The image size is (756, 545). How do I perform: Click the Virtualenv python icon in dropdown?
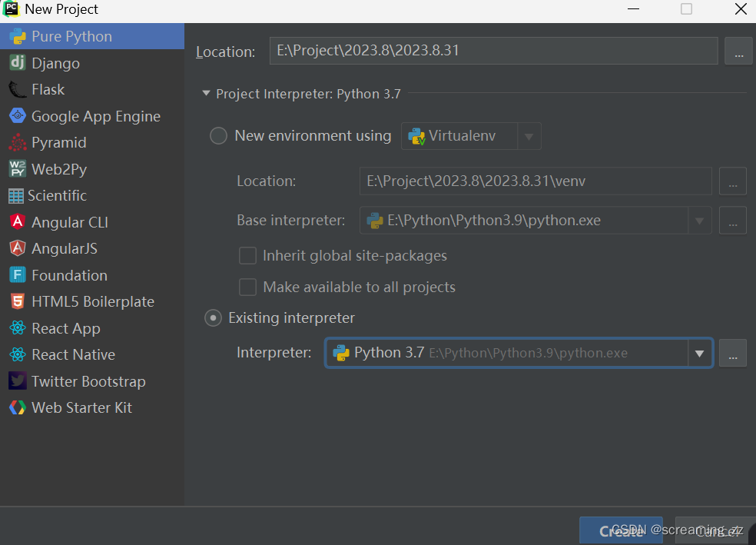click(x=416, y=137)
